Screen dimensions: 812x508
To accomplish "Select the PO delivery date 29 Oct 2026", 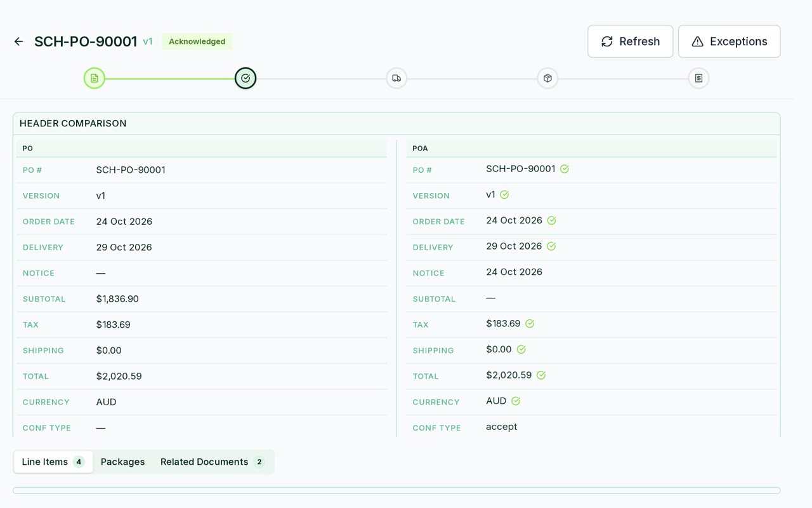I will [x=124, y=248].
